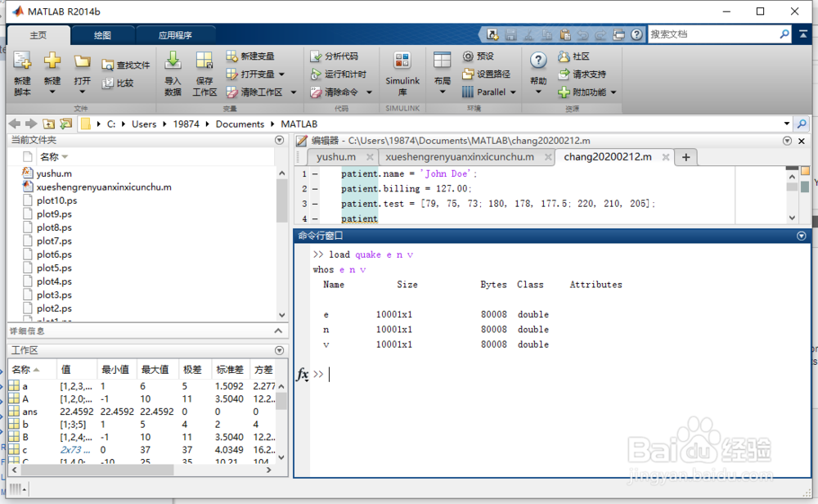This screenshot has height=504, width=818.
Task: Open the Simulink Library
Action: coord(402,74)
